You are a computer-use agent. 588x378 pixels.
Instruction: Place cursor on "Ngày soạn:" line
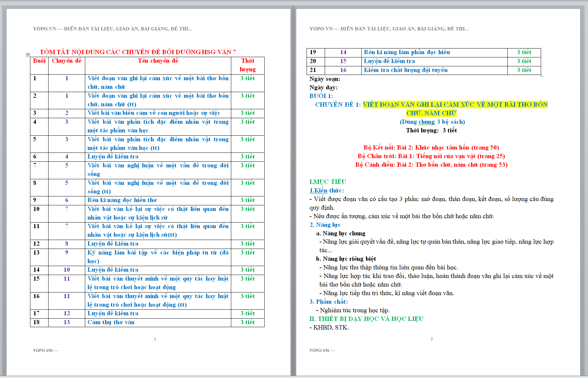pos(325,79)
